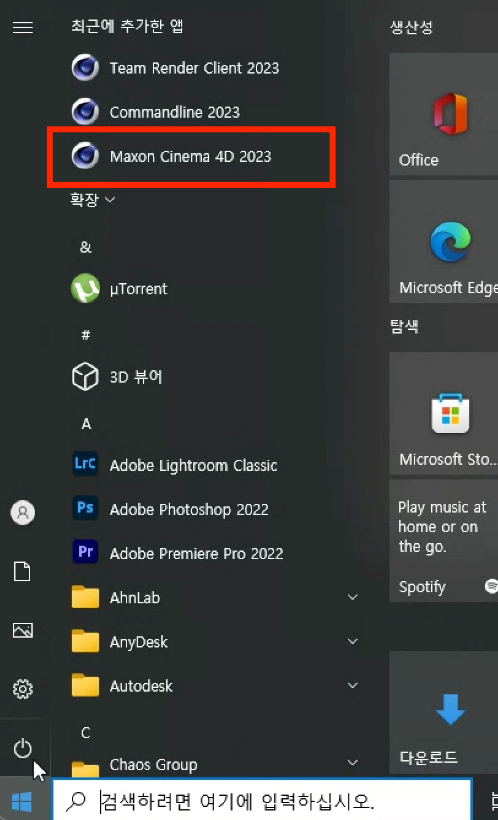Click the µTorrent green icon
Image resolution: width=498 pixels, height=820 pixels.
[x=85, y=288]
